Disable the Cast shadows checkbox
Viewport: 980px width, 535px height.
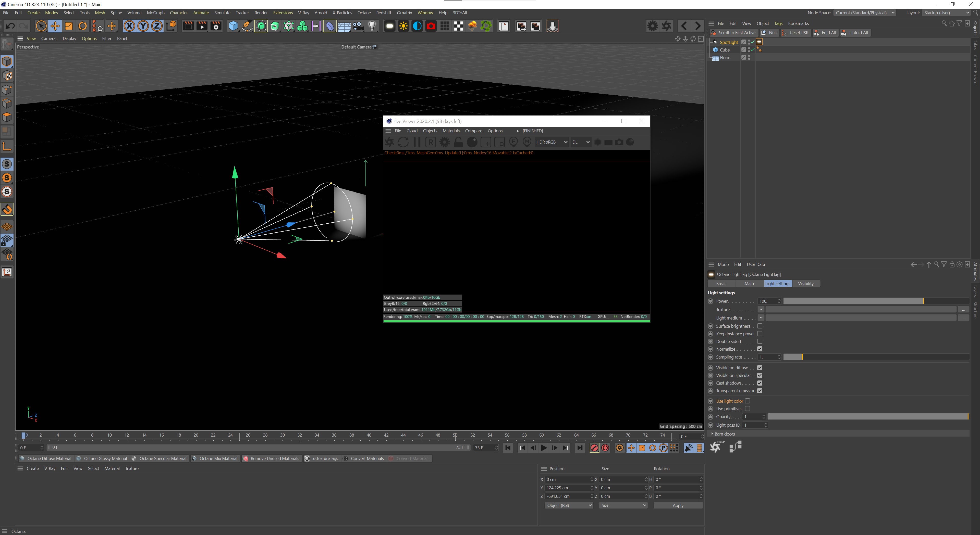(759, 383)
